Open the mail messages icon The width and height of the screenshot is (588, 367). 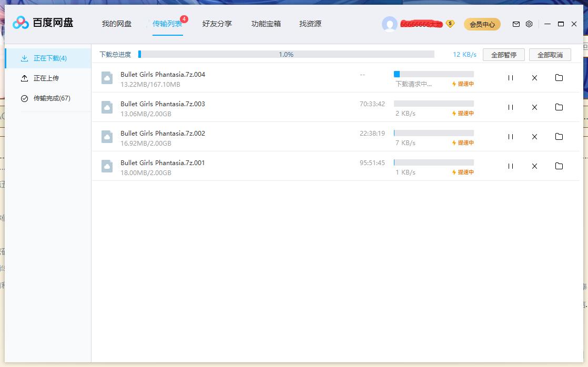(x=516, y=24)
